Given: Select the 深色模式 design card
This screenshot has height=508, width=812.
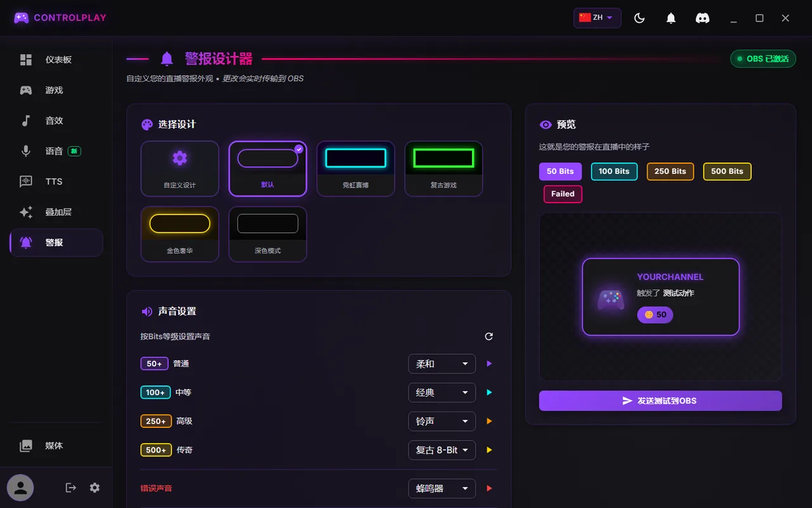Looking at the screenshot, I should [268, 234].
